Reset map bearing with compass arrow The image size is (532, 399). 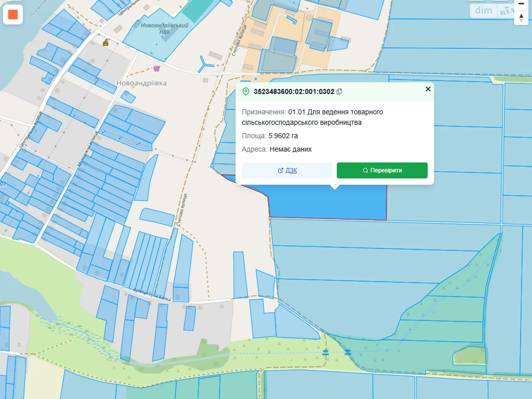click(521, 18)
